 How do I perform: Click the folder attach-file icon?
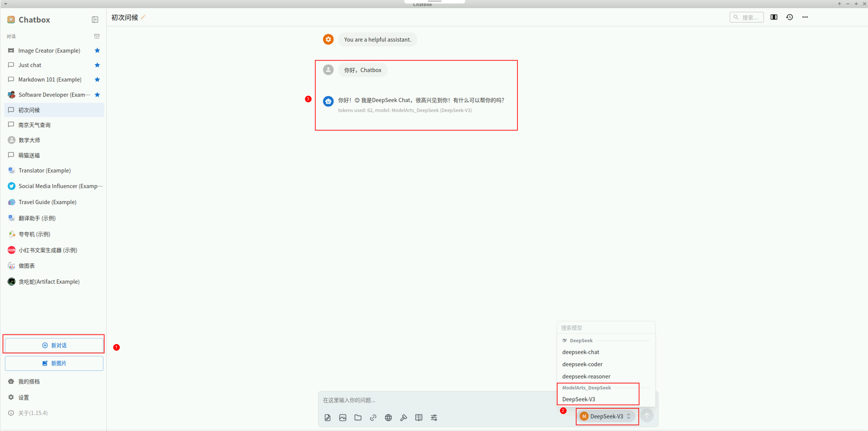coord(358,418)
